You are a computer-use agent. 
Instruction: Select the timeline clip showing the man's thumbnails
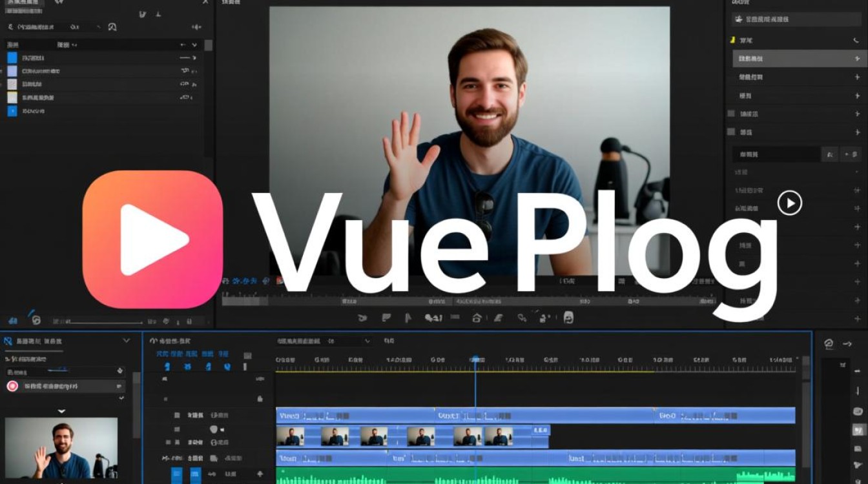coord(413,436)
